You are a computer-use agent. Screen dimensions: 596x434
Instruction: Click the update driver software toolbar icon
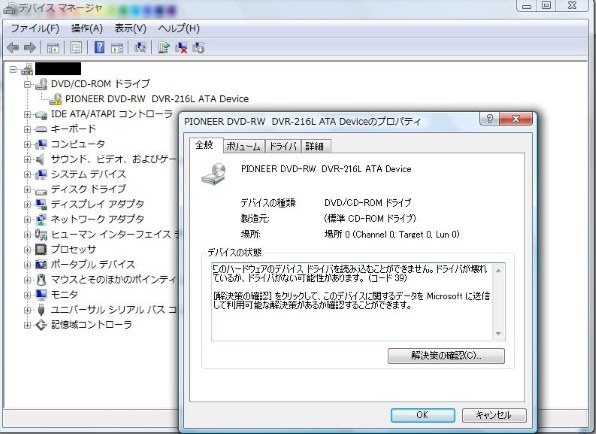tap(164, 48)
